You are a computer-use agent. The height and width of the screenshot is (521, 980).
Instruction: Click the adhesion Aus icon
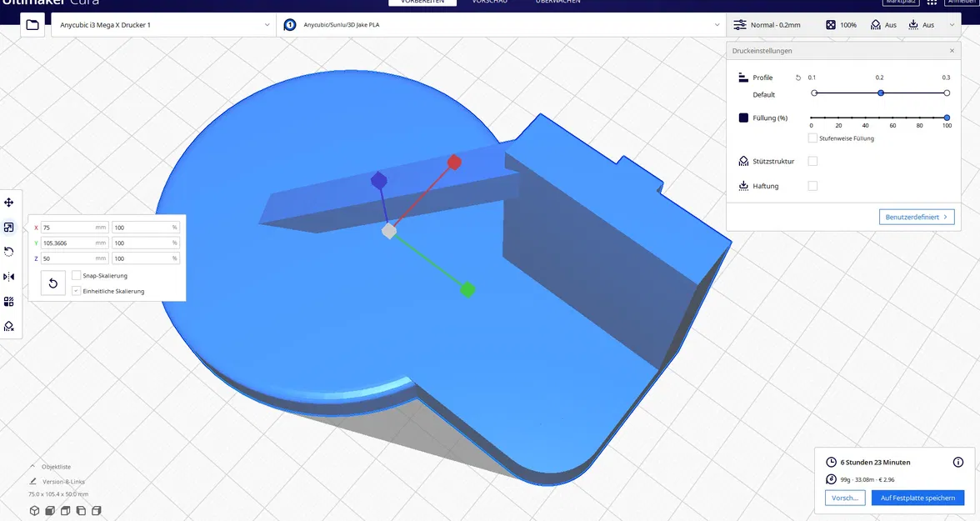[x=913, y=25]
